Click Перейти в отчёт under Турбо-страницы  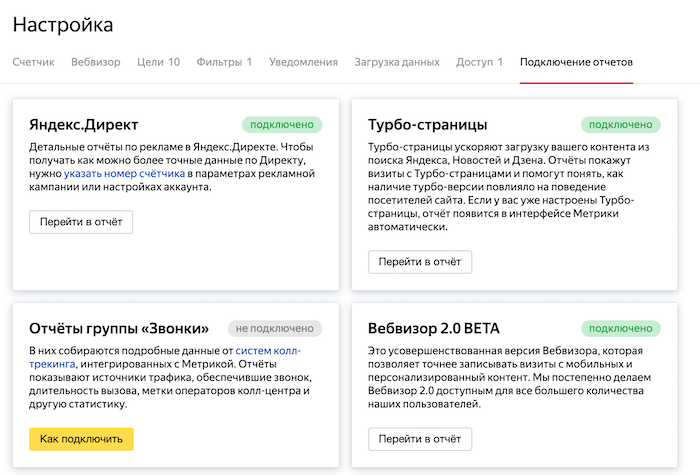click(420, 262)
